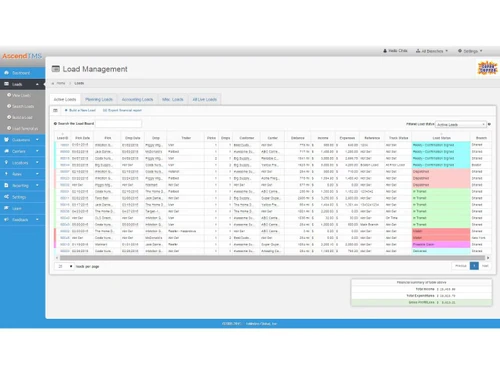Expand the Rates sidebar menu
The image size is (500, 375).
(22, 174)
